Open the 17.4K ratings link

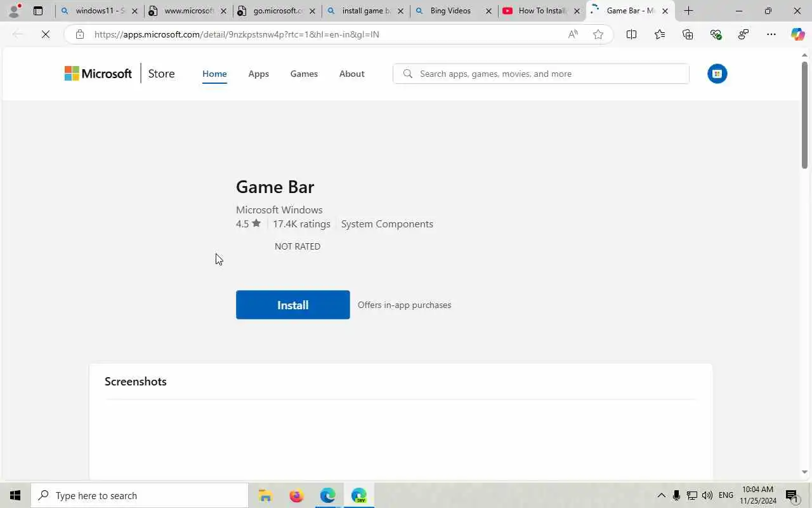[301, 224]
